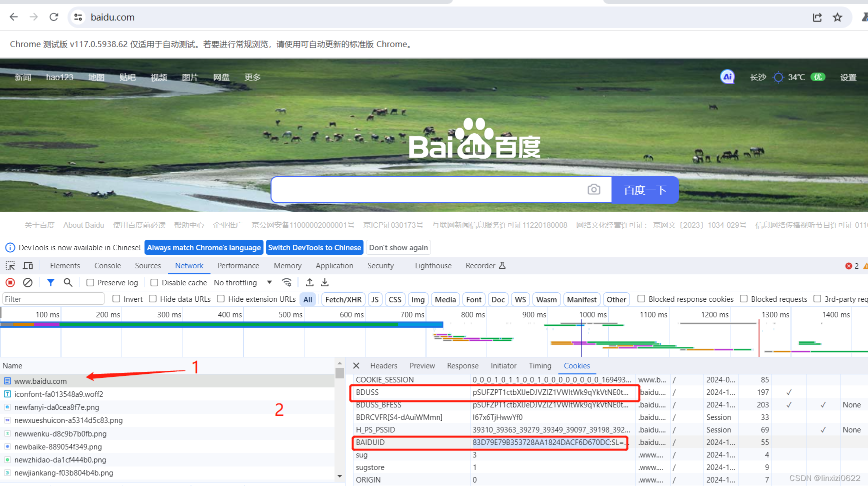Image resolution: width=868 pixels, height=486 pixels.
Task: Open network conditions wifi icon
Action: [287, 282]
